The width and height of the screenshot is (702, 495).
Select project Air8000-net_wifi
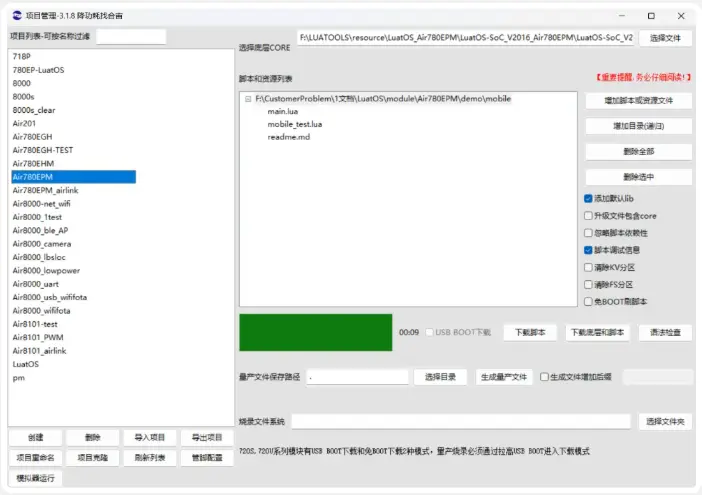pyautogui.click(x=42, y=204)
